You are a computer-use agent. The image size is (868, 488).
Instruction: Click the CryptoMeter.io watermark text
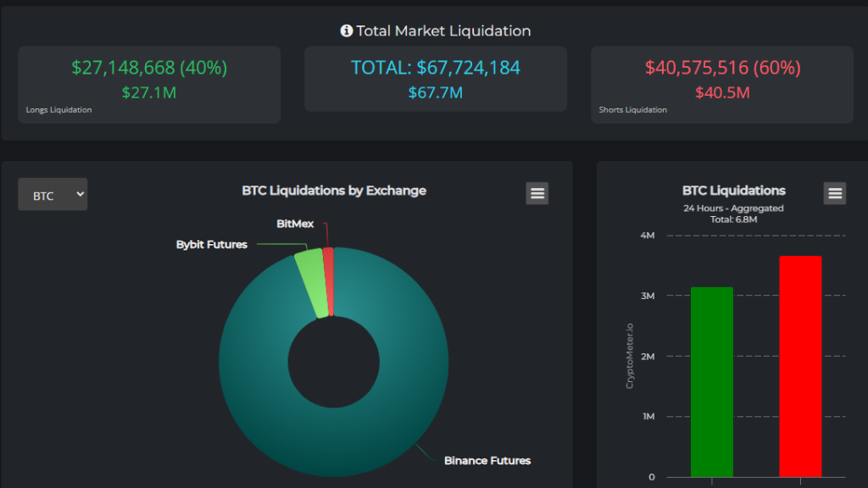click(x=630, y=356)
